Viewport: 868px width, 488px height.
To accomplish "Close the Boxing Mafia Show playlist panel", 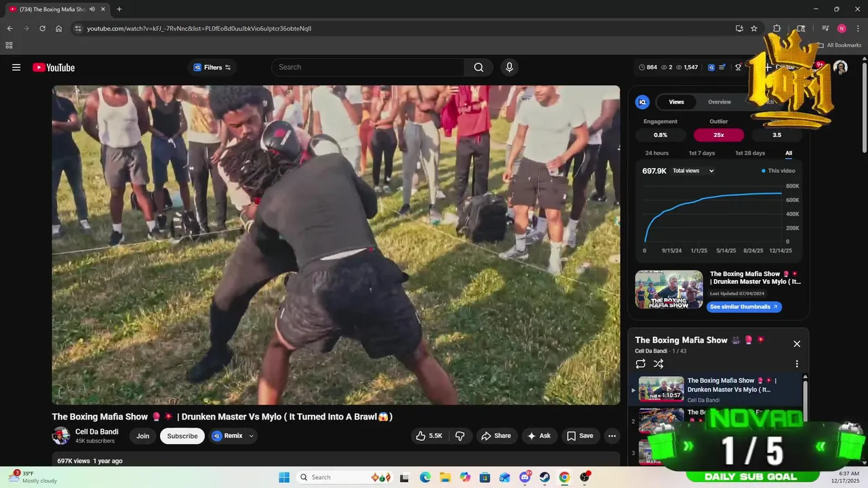I will (797, 344).
